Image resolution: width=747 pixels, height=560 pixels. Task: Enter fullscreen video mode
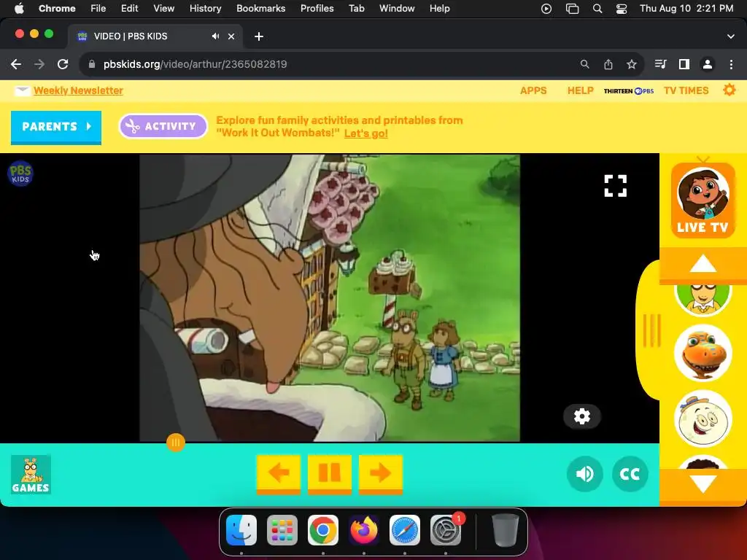point(616,186)
